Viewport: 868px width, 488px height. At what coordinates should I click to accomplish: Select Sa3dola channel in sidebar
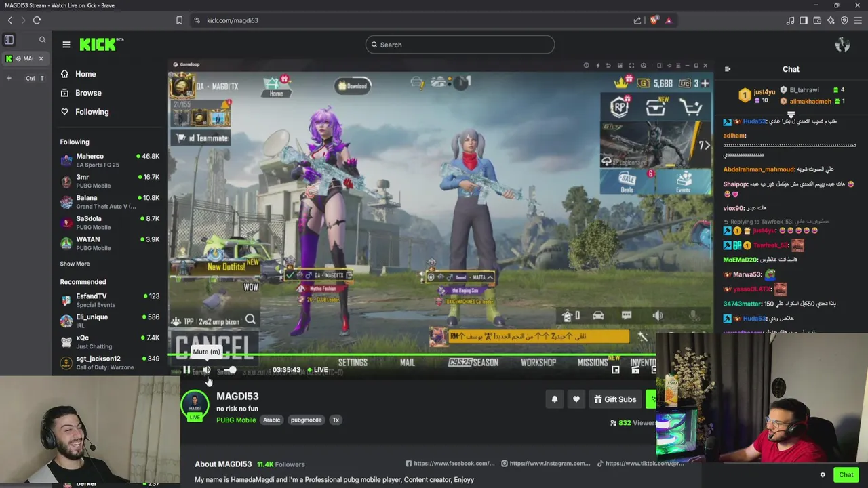click(x=110, y=223)
